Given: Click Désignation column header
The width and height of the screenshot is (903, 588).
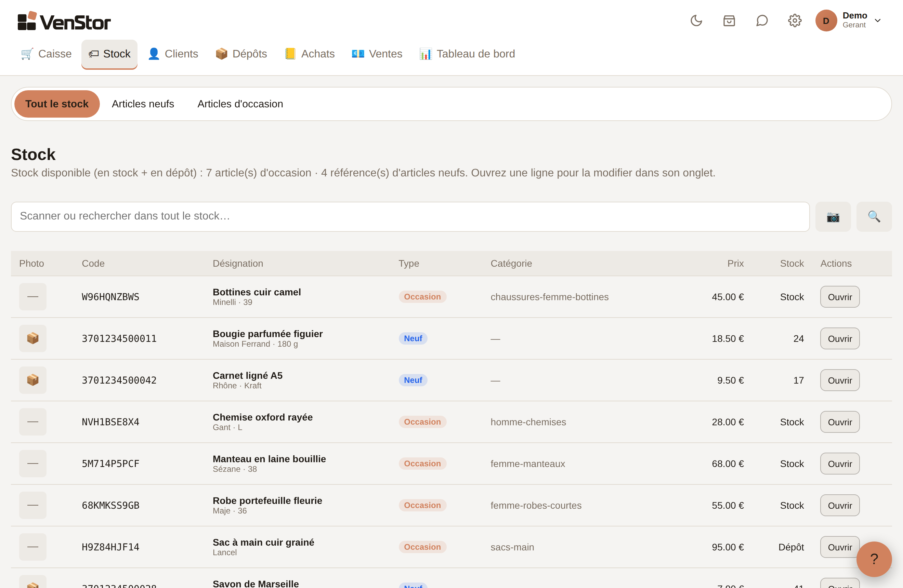Looking at the screenshot, I should tap(238, 264).
